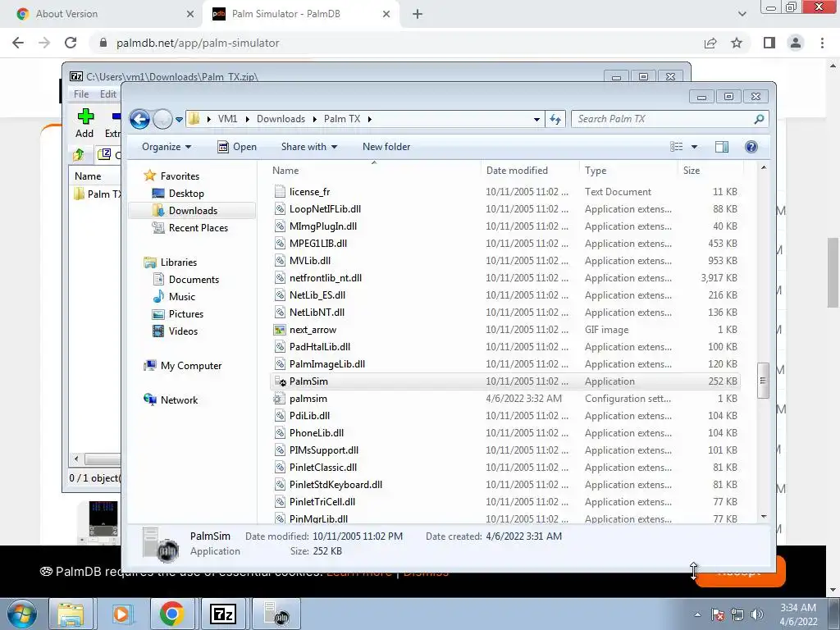The width and height of the screenshot is (840, 630).
Task: Open Music library
Action: click(x=181, y=297)
